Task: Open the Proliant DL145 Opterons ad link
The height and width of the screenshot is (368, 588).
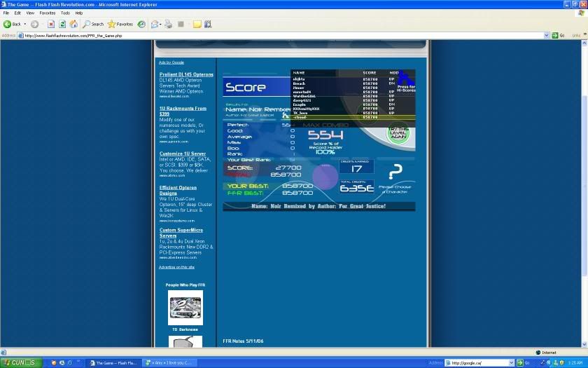Action: [186, 74]
